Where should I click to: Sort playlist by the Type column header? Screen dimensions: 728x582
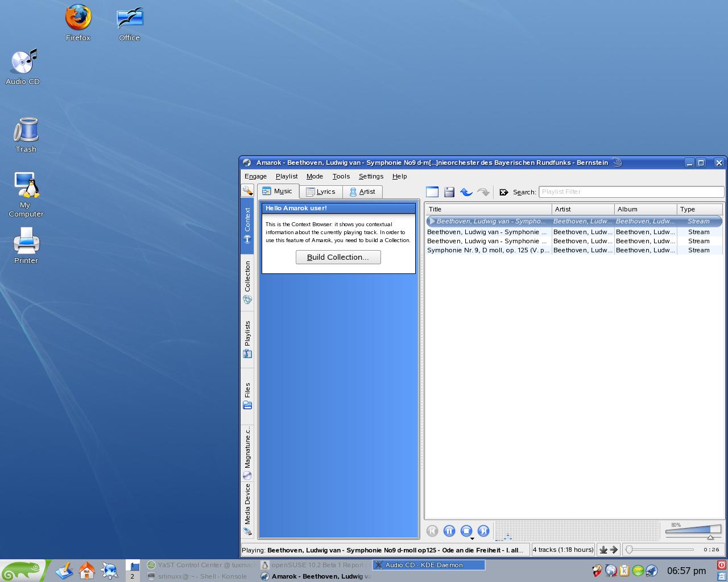click(700, 209)
